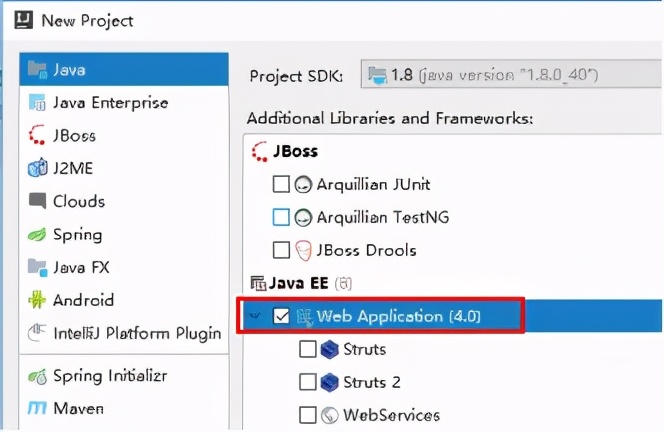Enable the JBoss Drools checkbox
Image resolution: width=664 pixels, height=432 pixels.
pos(281,250)
